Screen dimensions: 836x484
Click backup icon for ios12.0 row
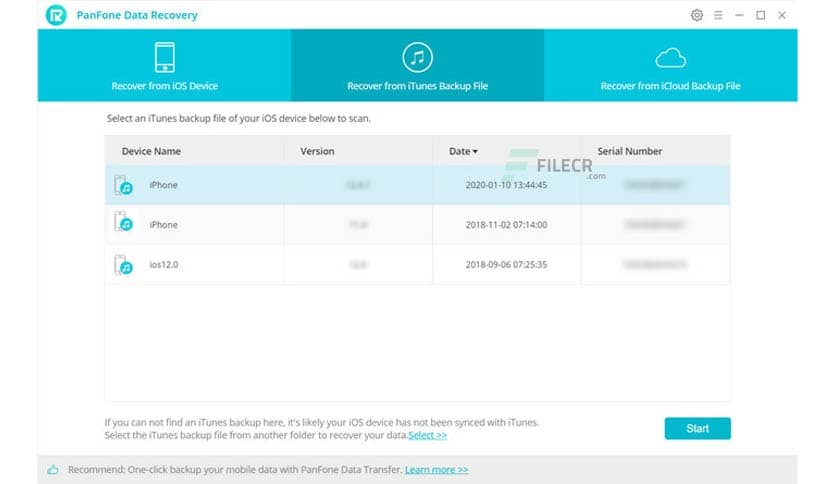[123, 264]
